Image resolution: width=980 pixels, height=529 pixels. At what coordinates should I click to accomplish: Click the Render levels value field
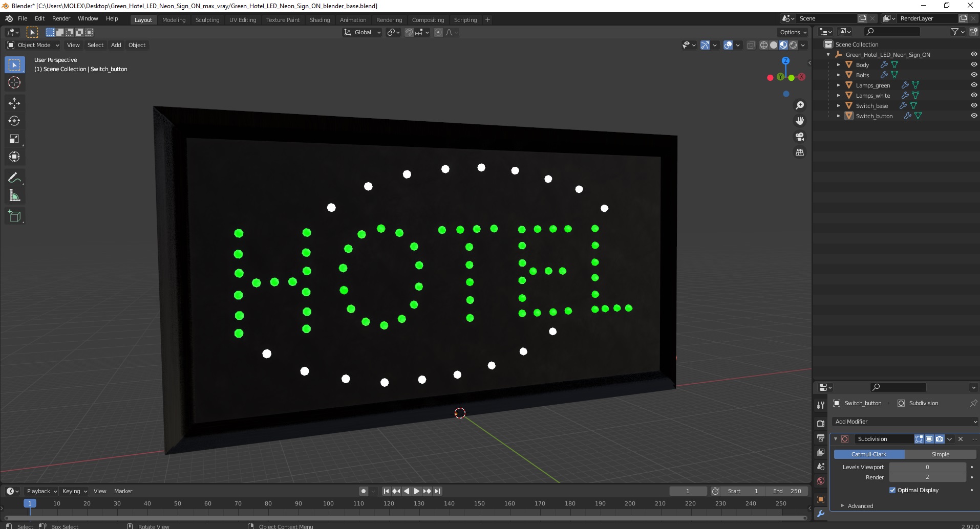click(927, 477)
